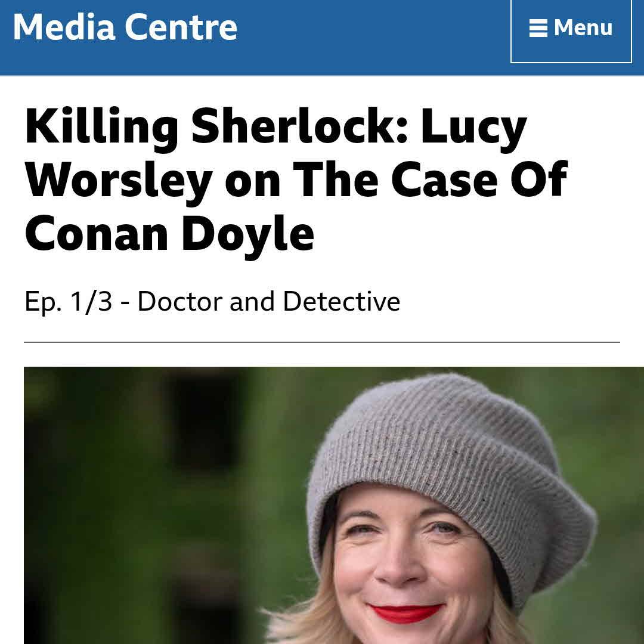Click the word "Centre" in the header

coord(181,27)
